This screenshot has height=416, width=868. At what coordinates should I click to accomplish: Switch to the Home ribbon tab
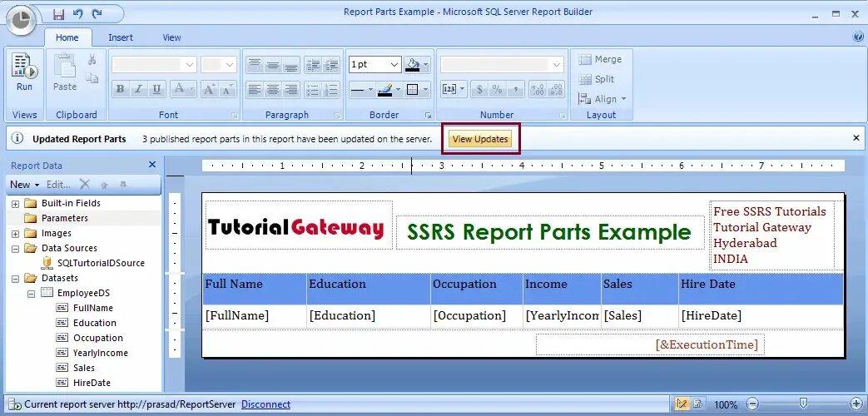point(67,37)
